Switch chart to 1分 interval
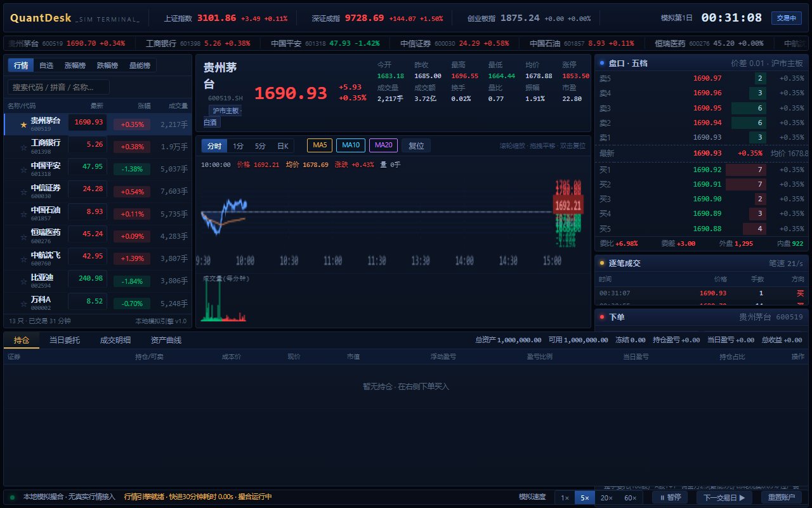 (x=238, y=146)
